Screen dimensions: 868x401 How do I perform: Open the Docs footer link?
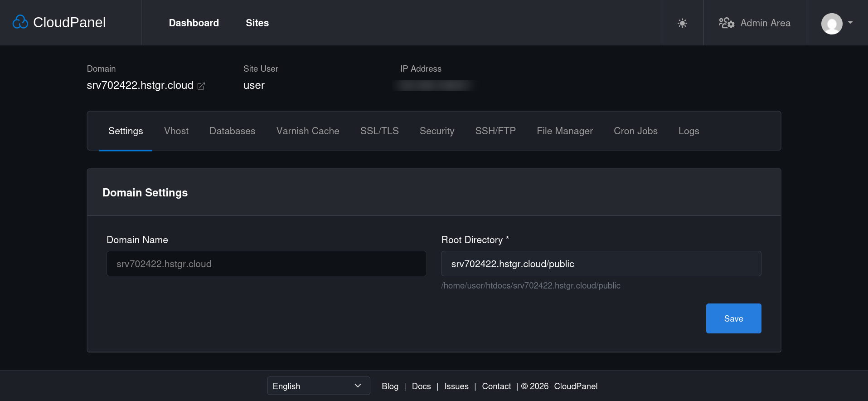pos(422,386)
